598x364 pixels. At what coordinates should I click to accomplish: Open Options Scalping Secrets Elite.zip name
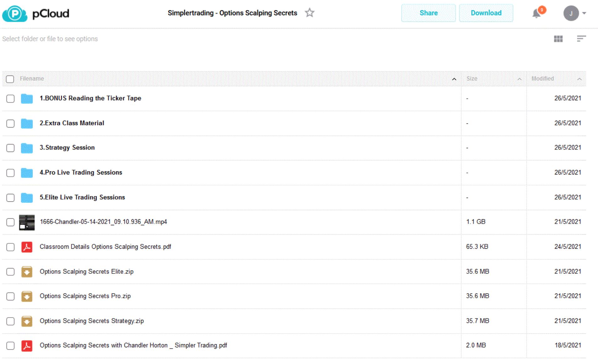(x=87, y=272)
